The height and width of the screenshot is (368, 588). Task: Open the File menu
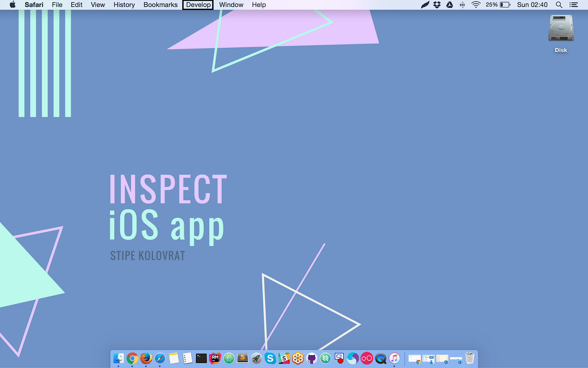(x=57, y=5)
